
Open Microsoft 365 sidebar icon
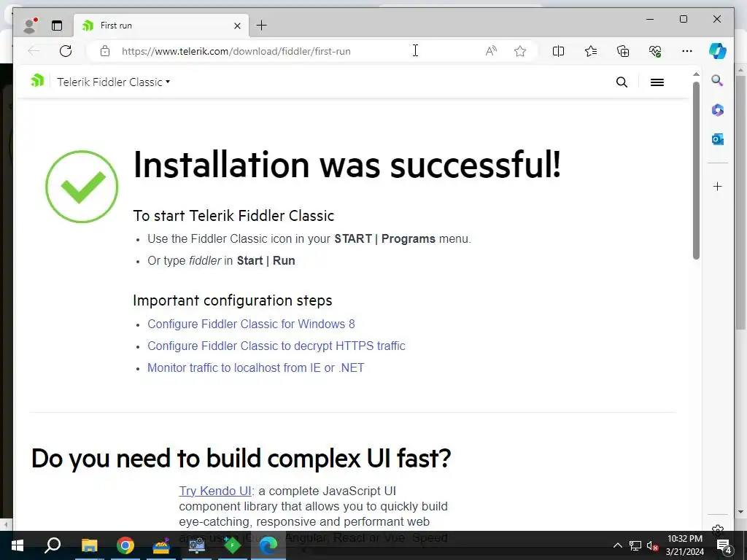[718, 110]
